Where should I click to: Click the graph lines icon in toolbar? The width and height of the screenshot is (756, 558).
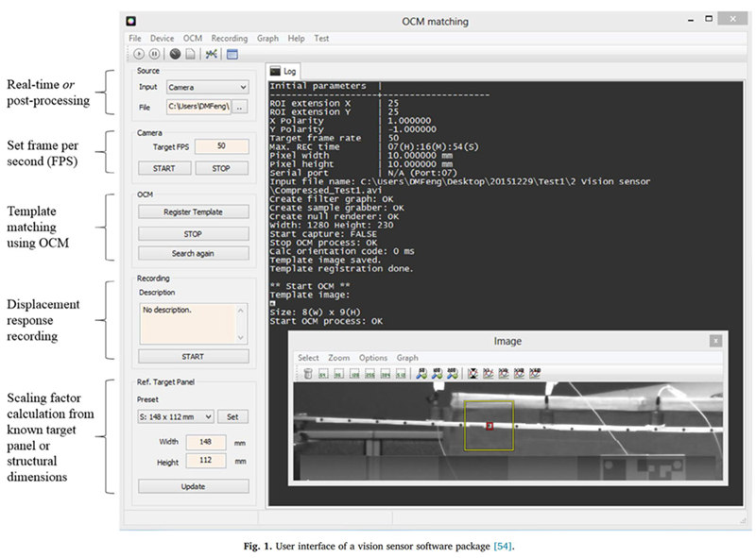(x=211, y=54)
